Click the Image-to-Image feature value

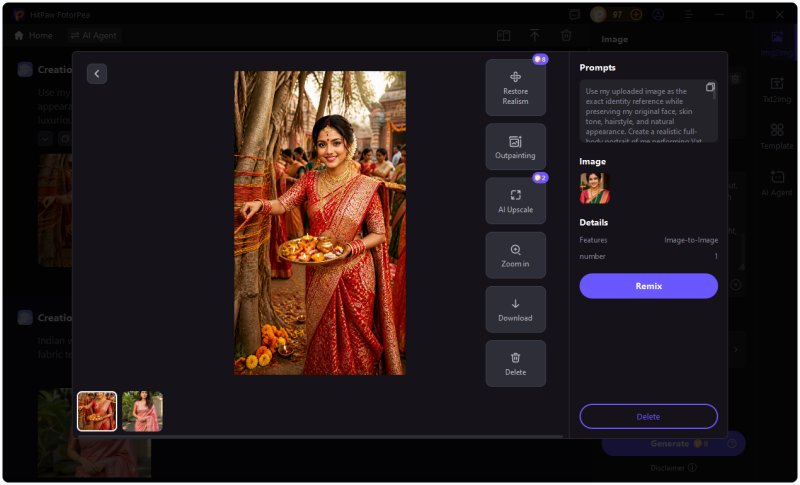pyautogui.click(x=691, y=240)
